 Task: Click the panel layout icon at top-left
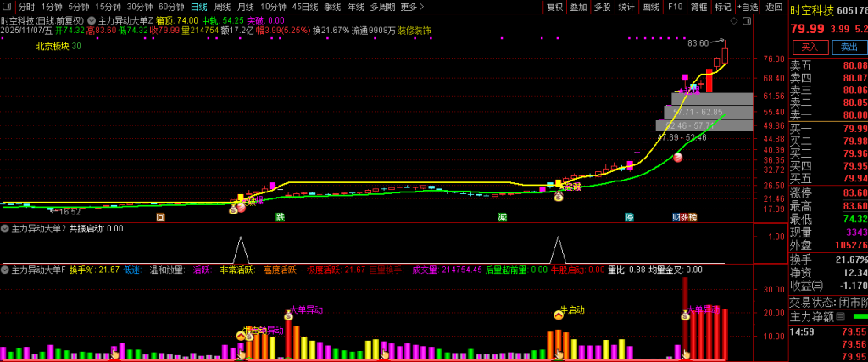[8, 7]
